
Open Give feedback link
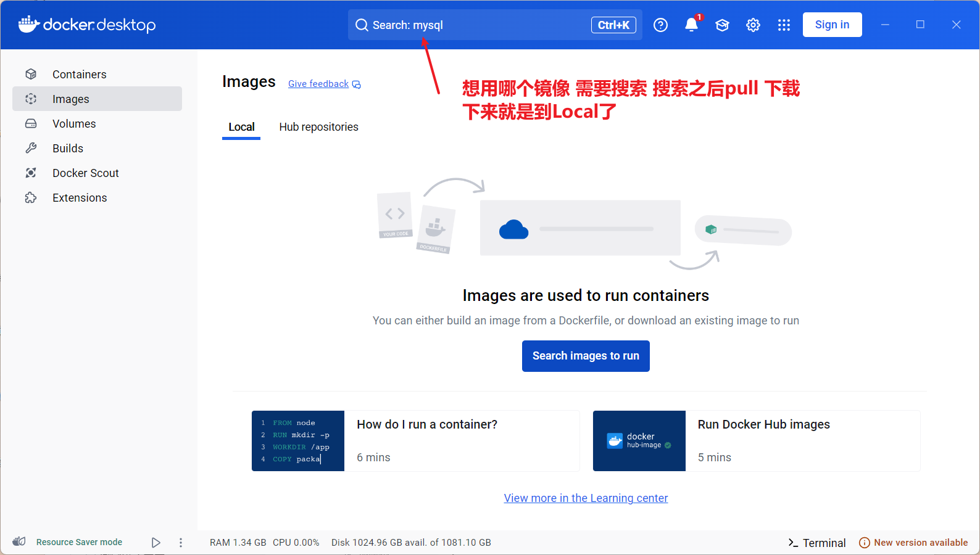click(x=318, y=84)
